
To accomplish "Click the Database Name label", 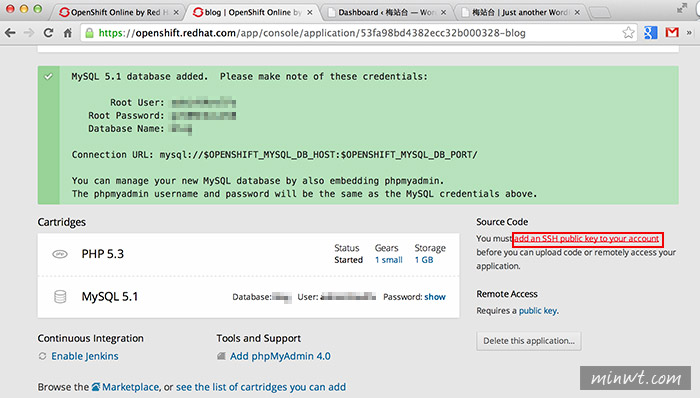I will click(126, 129).
